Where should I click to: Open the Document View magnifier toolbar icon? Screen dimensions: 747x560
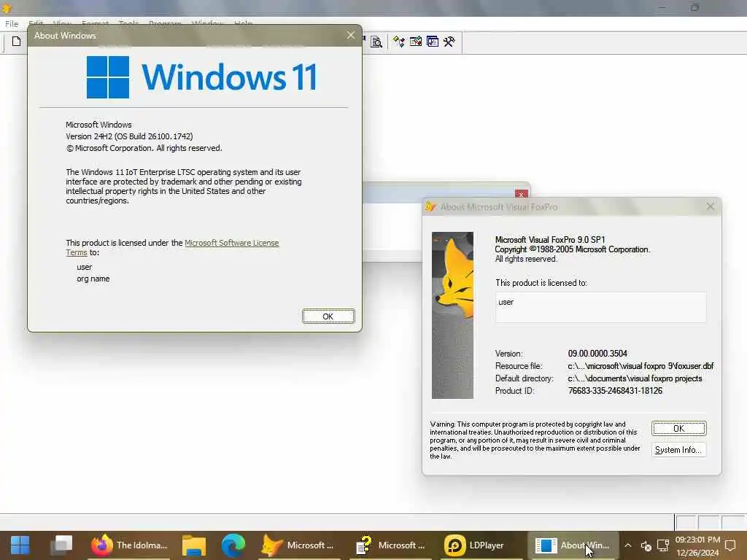pos(376,42)
